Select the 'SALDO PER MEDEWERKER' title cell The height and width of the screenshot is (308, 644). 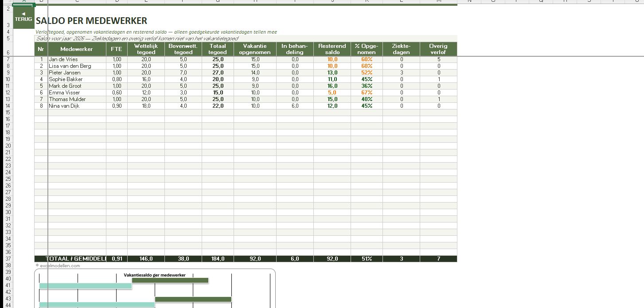pyautogui.click(x=91, y=21)
